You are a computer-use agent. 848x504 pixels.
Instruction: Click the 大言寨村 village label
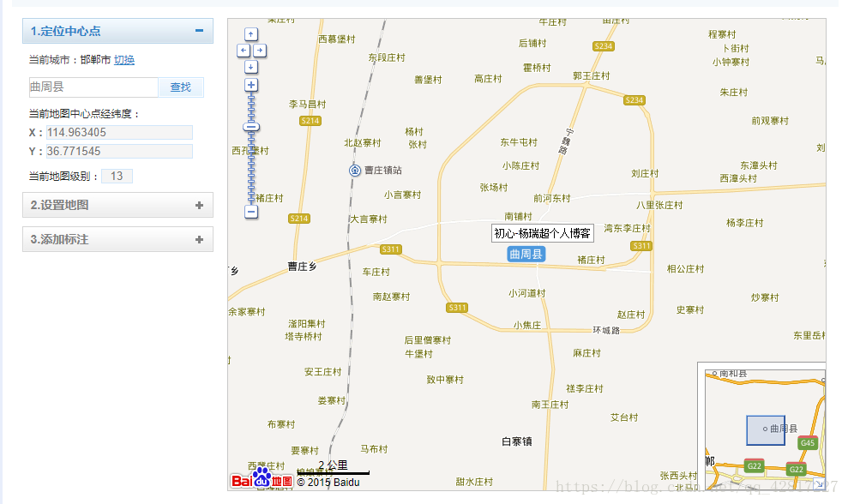point(369,219)
